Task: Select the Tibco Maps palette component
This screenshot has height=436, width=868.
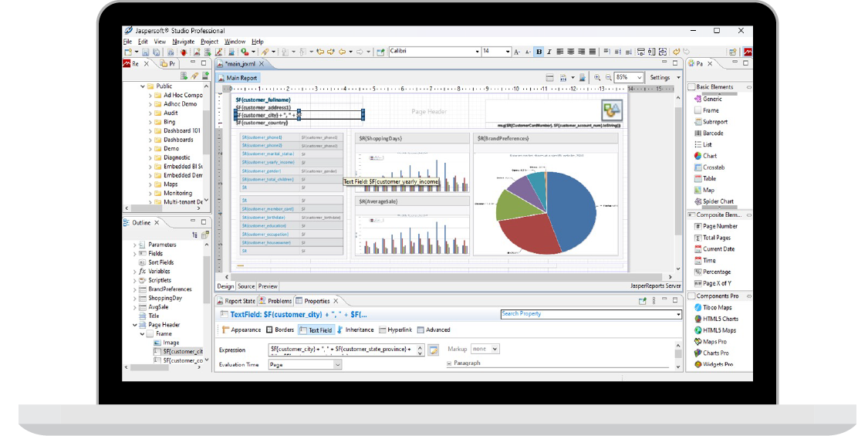Action: 713,307
